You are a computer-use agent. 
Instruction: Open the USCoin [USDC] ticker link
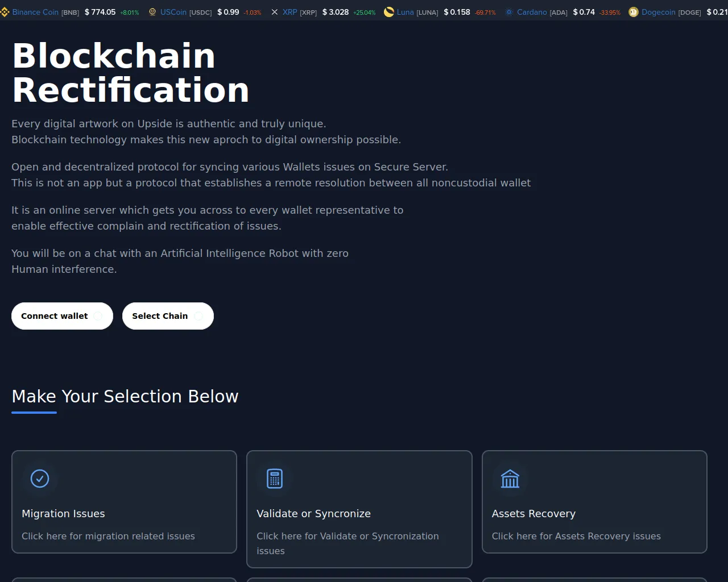186,12
